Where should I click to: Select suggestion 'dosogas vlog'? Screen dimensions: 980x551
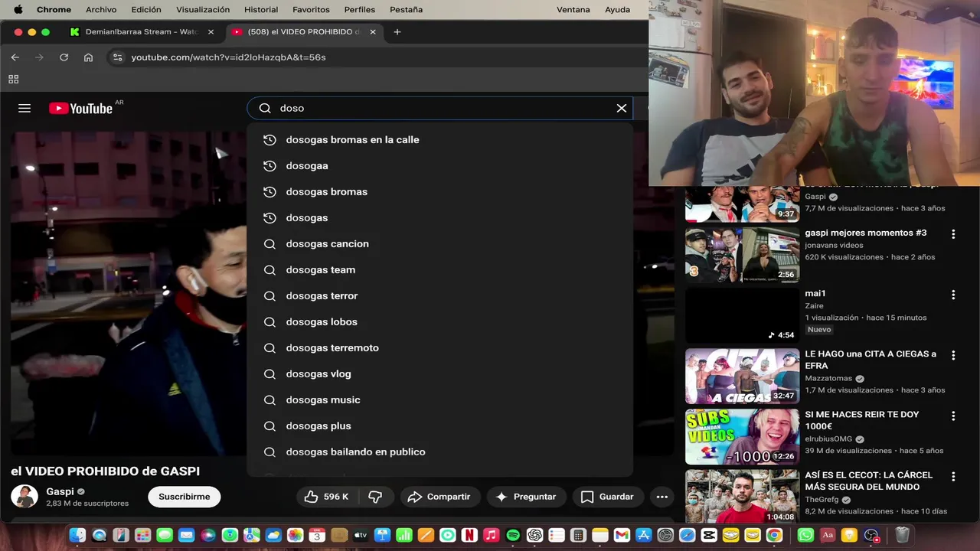440,373
